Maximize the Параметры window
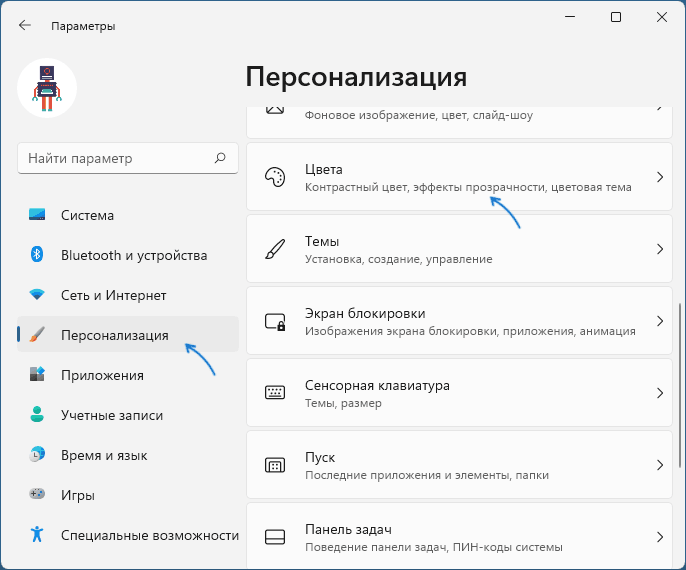 (x=616, y=17)
